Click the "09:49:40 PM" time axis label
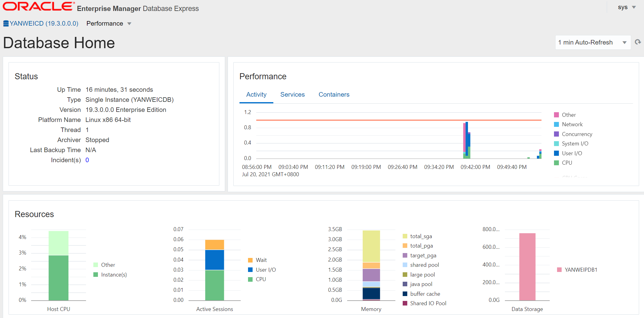Screen dimensions: 644x318 tap(512, 167)
